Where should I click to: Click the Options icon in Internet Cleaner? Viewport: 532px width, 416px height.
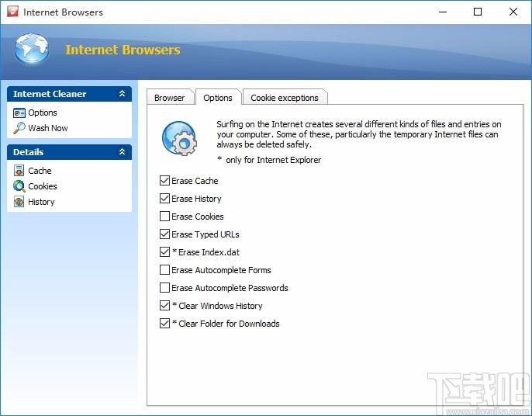tap(19, 113)
